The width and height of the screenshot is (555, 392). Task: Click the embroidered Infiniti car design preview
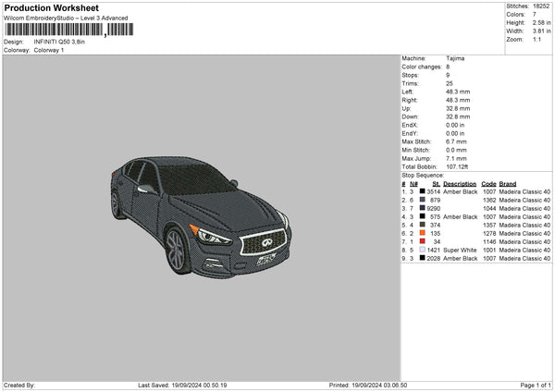(201, 217)
